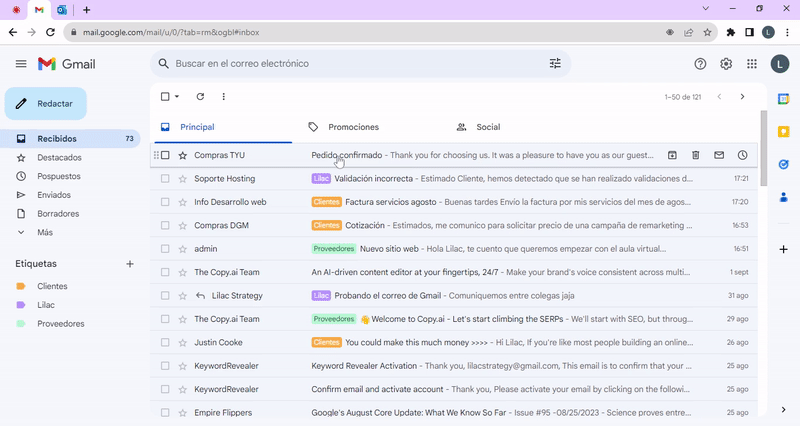
Task: Reload the page in the browser toolbar
Action: (x=50, y=32)
